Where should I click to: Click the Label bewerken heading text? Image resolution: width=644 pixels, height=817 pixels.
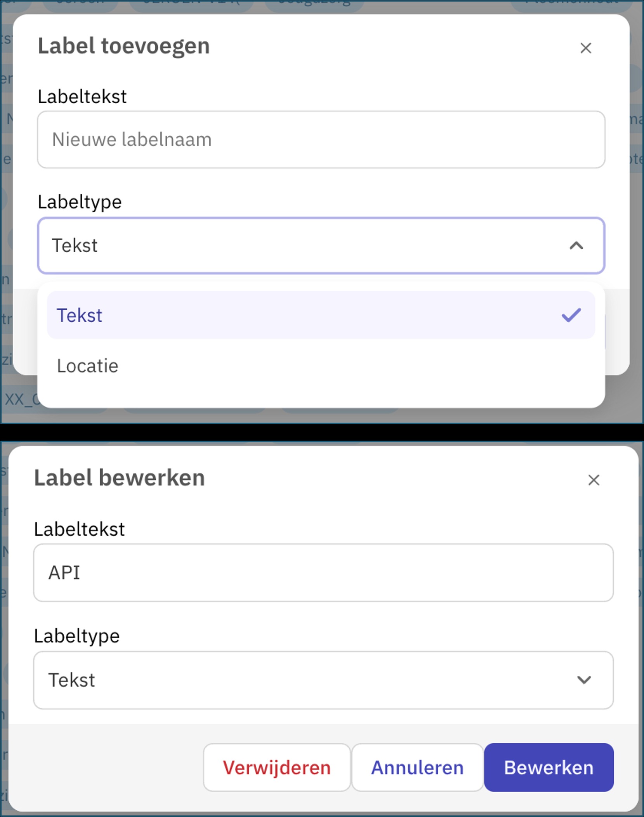tap(119, 477)
